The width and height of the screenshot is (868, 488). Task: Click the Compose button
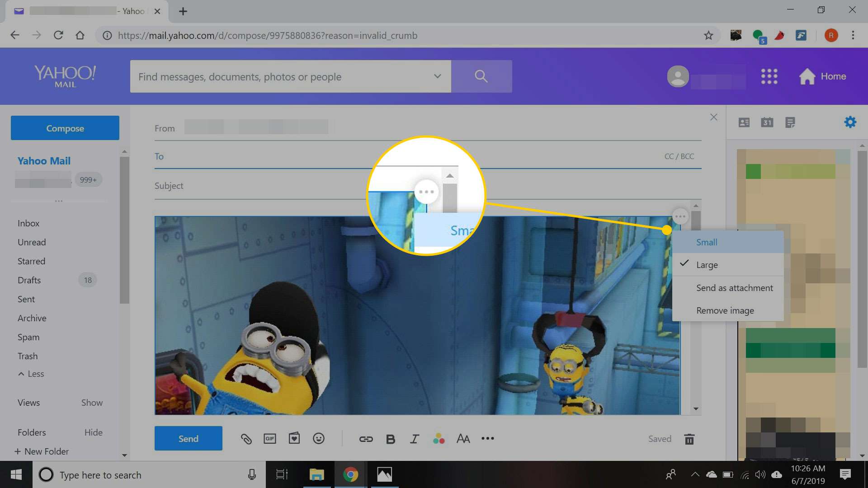(65, 128)
